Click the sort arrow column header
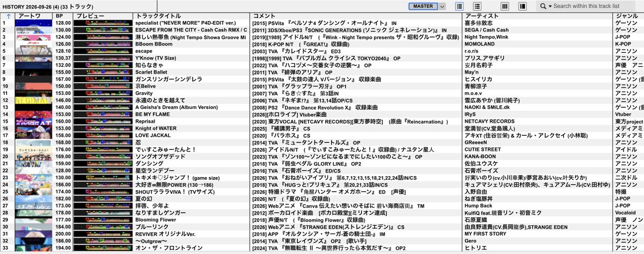644x254 pixels. (8, 17)
